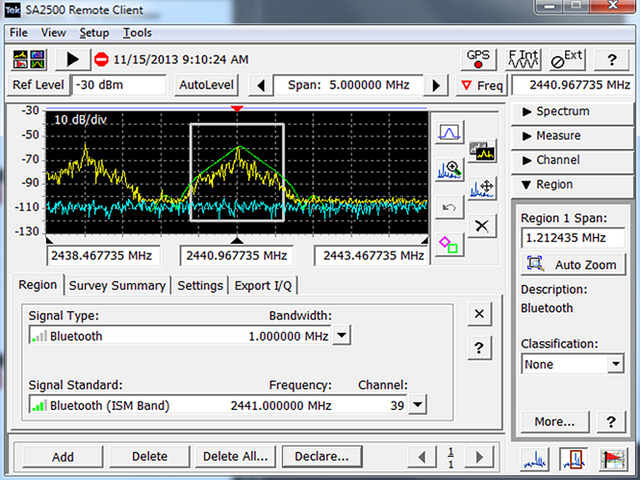Add a new region
640x480 pixels.
coord(62,457)
